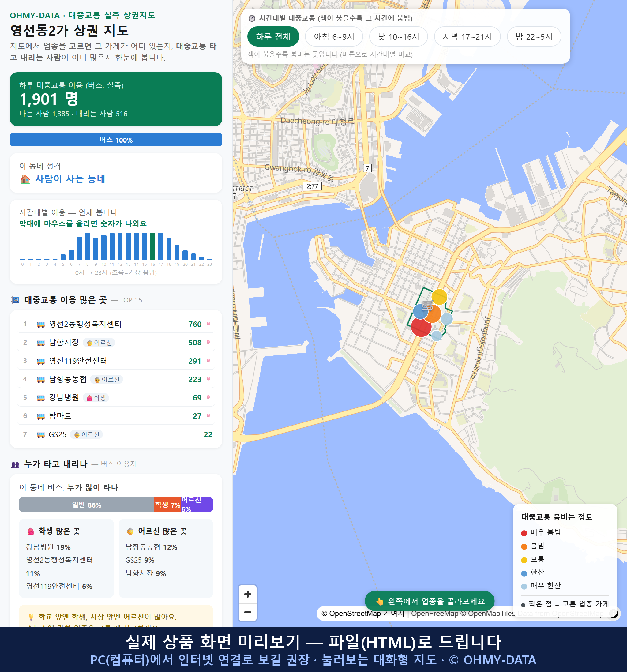The width and height of the screenshot is (627, 672).
Task: Click the bus icon beside 강남병원
Action: coord(40,398)
